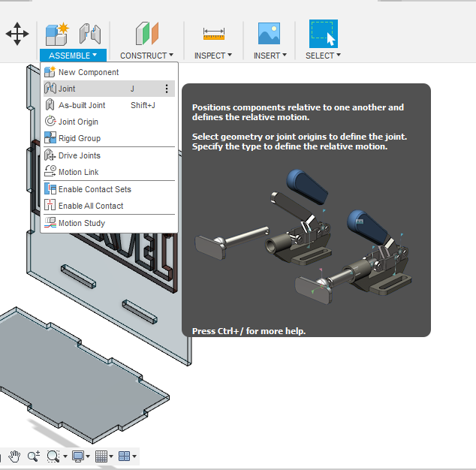This screenshot has width=476, height=470.
Task: Choose Rigid Group menu entry
Action: (109, 138)
